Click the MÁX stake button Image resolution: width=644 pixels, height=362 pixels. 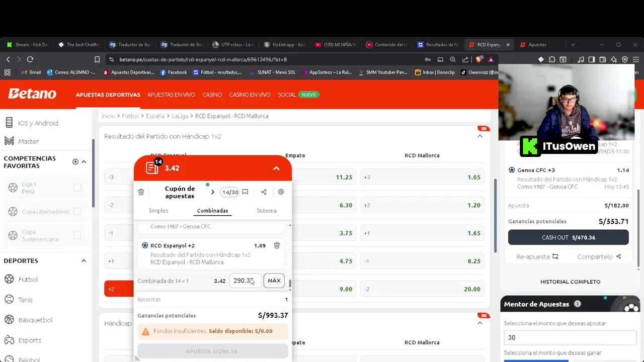coord(274,281)
